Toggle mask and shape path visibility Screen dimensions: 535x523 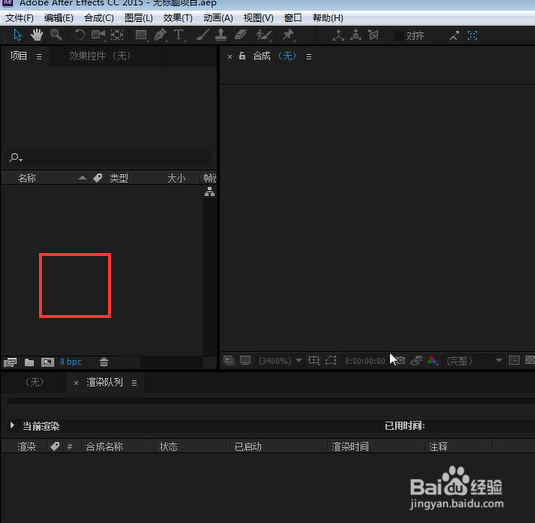[x=331, y=360]
